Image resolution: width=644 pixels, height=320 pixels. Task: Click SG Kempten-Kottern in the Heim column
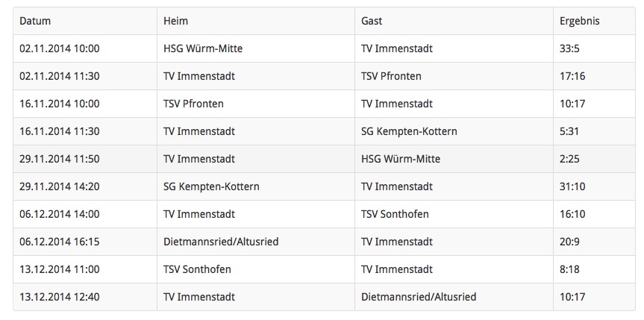(211, 186)
